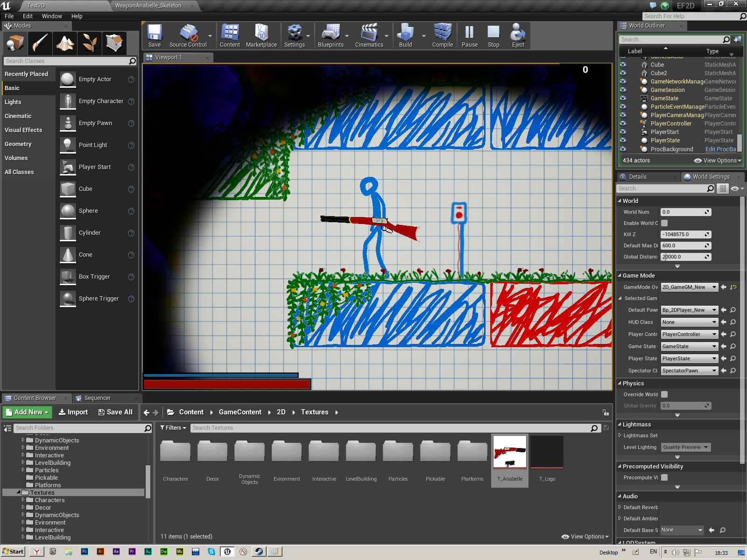Screen dimensions: 747x560
Task: Click the Default Max Distance value slider
Action: click(x=685, y=245)
